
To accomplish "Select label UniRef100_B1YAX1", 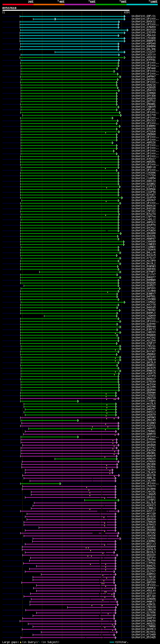I will pos(143,632).
